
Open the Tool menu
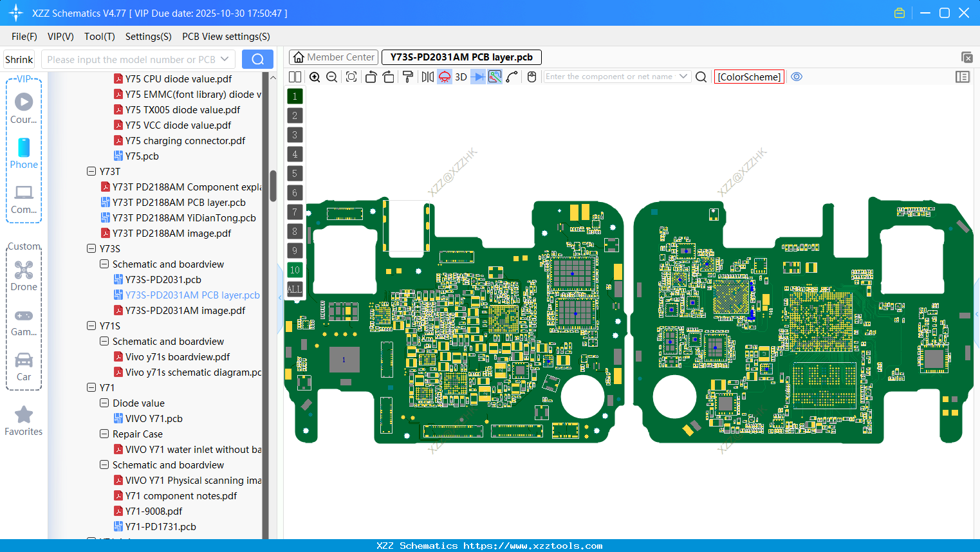[99, 37]
